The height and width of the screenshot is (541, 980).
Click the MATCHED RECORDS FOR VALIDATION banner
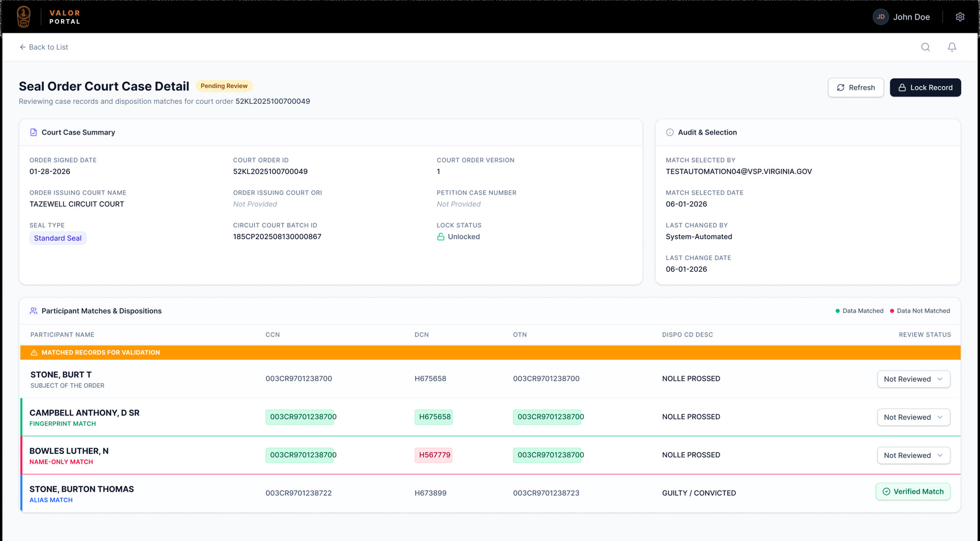click(x=490, y=353)
